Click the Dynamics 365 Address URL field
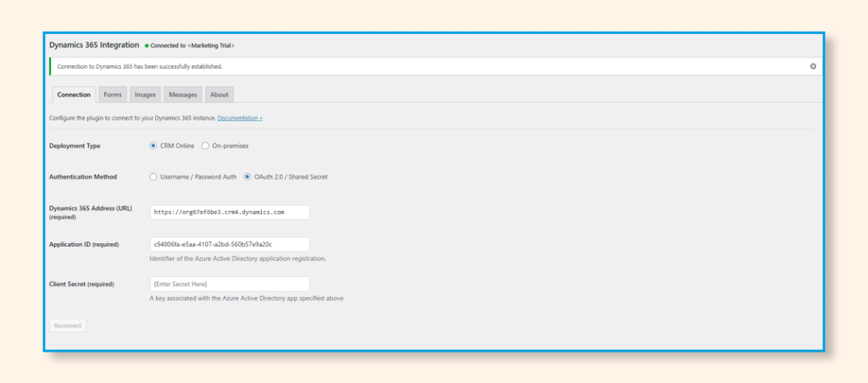Screen dimensions: 868x383 pos(229,212)
